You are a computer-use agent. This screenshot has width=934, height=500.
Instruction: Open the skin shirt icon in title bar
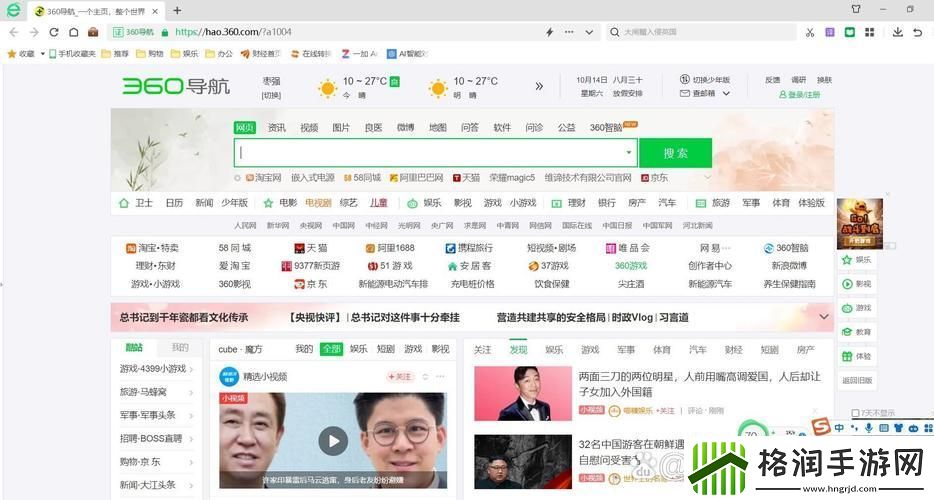(856, 10)
